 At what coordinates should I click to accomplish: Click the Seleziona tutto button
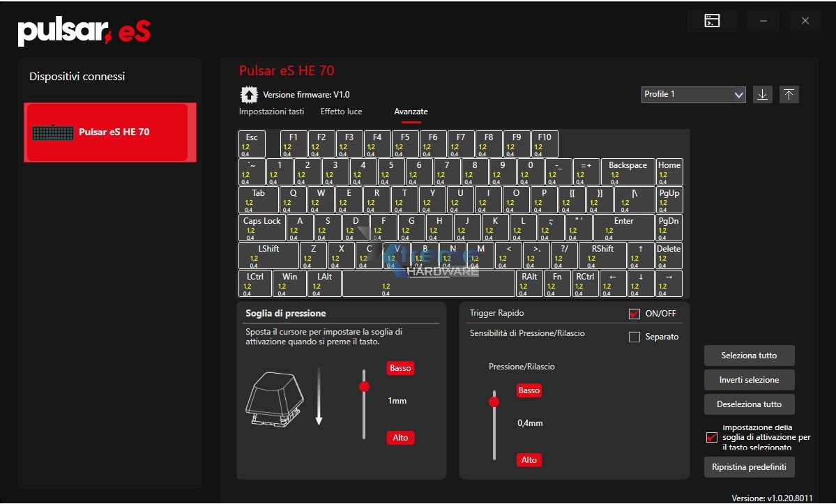749,356
